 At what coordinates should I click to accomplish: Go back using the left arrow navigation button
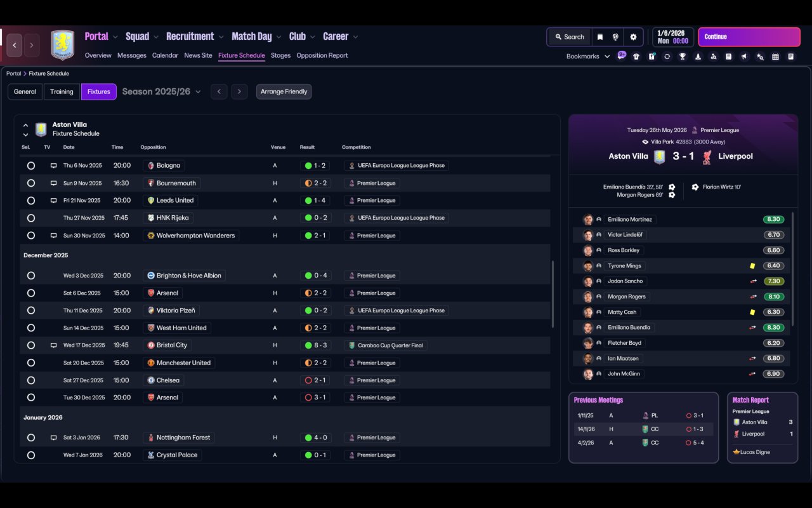coord(15,45)
